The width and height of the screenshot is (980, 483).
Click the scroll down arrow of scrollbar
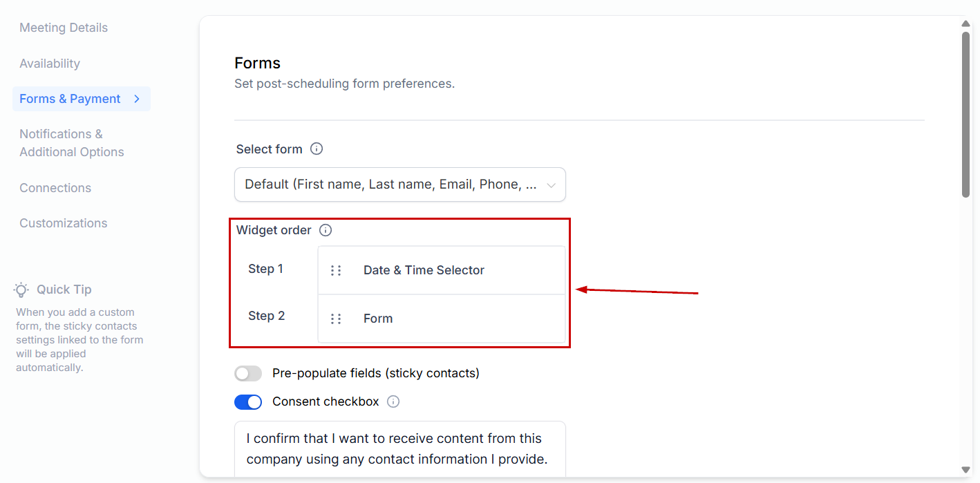pyautogui.click(x=966, y=470)
